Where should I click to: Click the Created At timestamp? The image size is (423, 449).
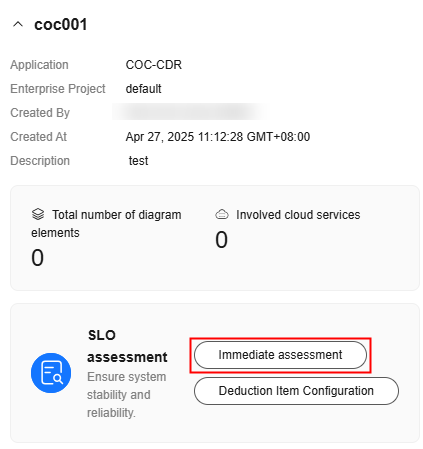218,137
